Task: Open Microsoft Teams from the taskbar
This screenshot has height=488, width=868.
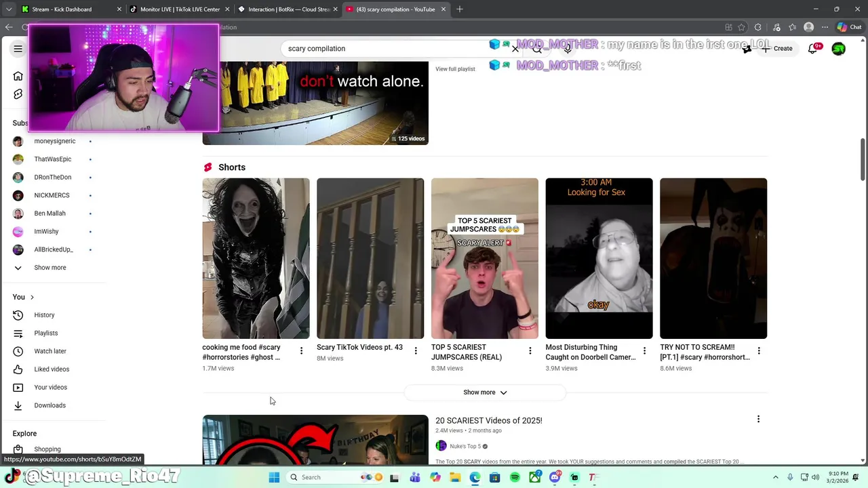Action: tap(415, 477)
